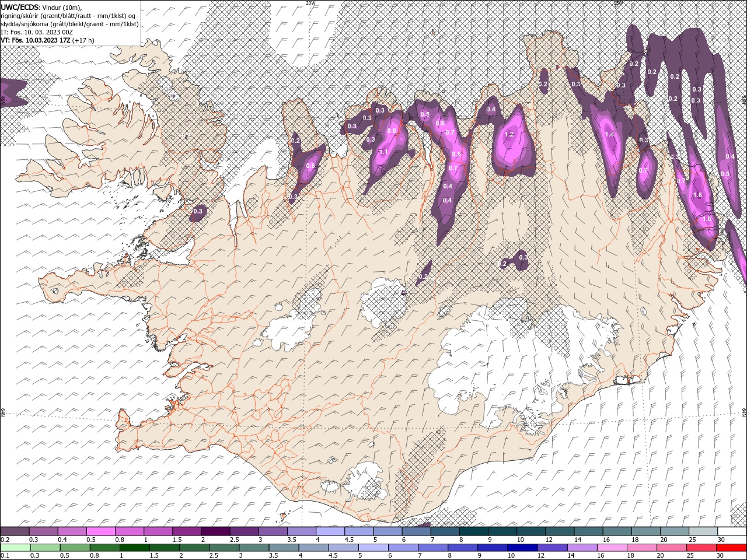Select the 'slydda/snjókoma' legend description line
The height and width of the screenshot is (560, 747).
pos(69,24)
